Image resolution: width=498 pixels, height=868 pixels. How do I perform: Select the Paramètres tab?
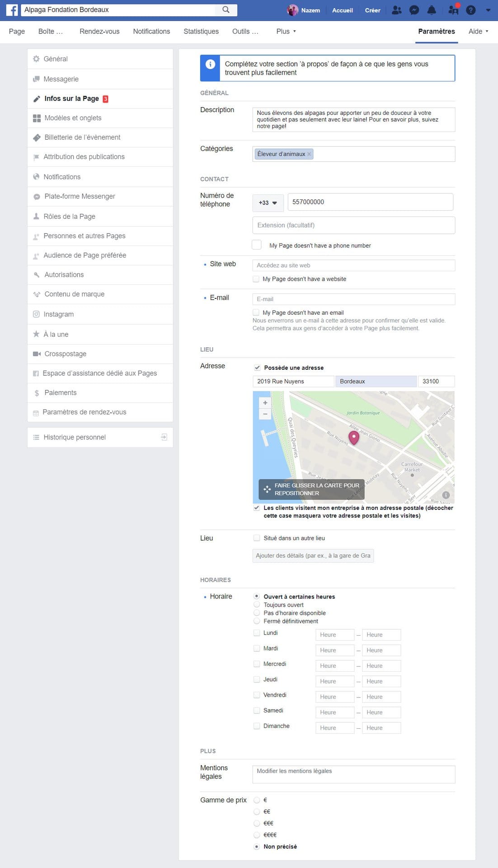click(x=437, y=31)
